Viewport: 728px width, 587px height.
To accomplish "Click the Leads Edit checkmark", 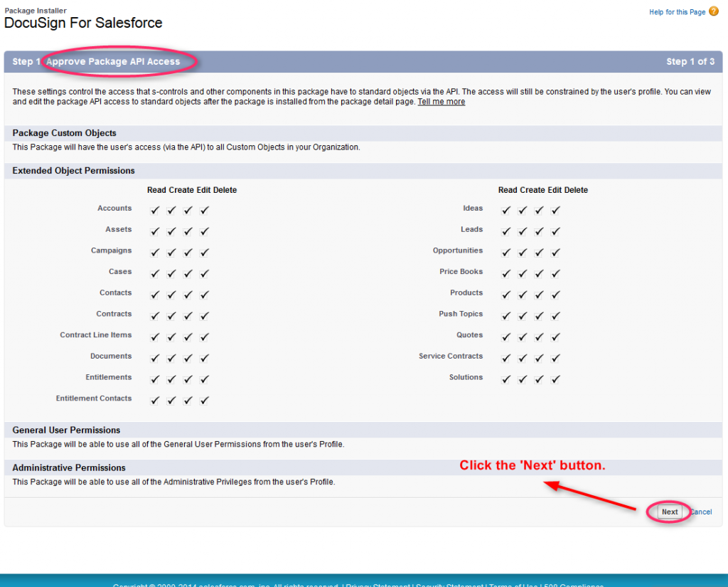I will [539, 231].
